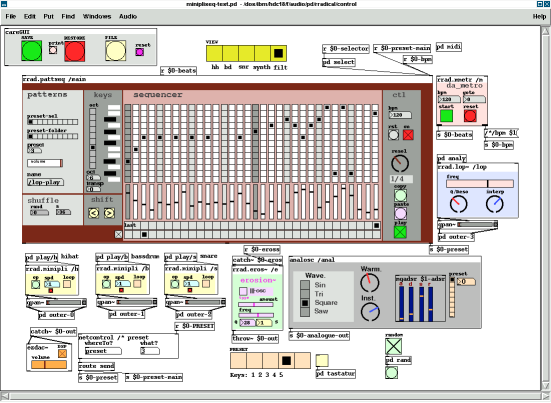Click the freq slider in rrad.lop~
The height and width of the screenshot is (403, 551).
(480, 183)
